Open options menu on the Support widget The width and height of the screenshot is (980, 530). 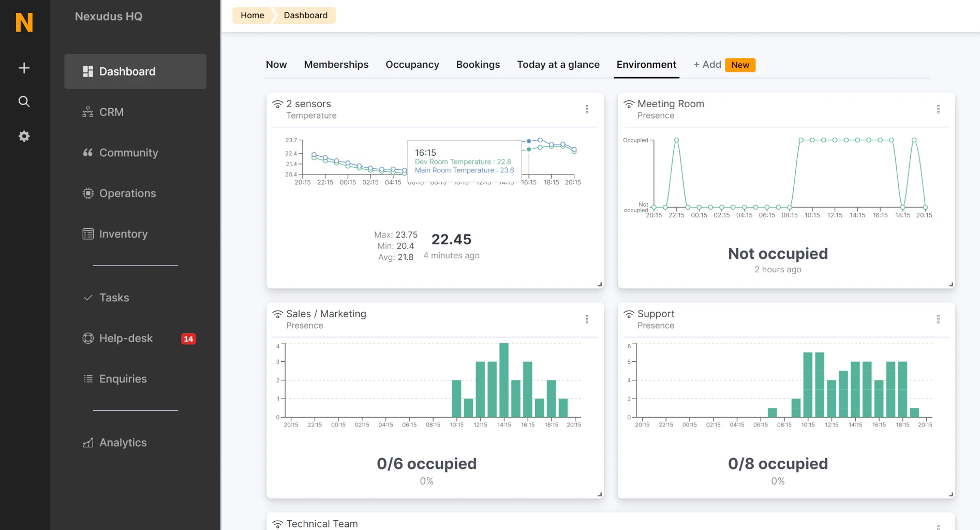939,319
